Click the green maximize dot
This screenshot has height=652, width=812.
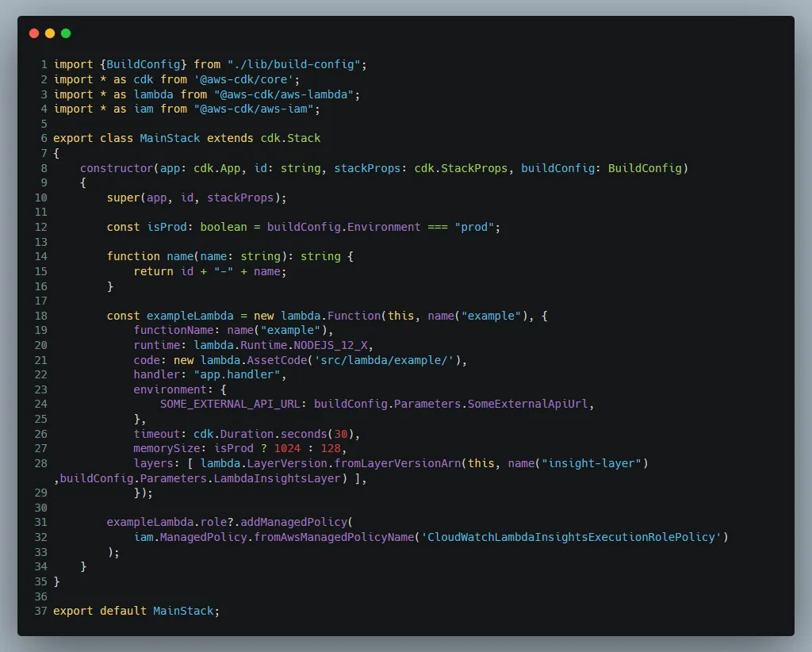[x=66, y=33]
